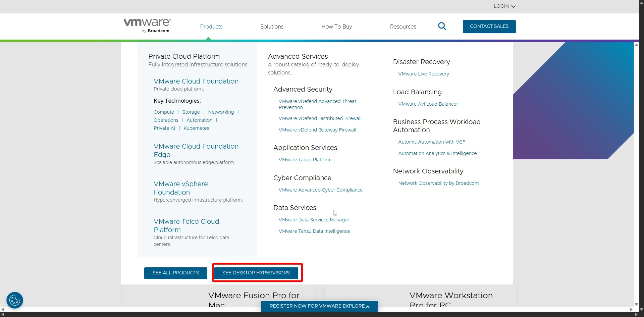Viewport: 644px width, 317px height.
Task: Open Automic Automation with VCF link
Action: point(432,142)
